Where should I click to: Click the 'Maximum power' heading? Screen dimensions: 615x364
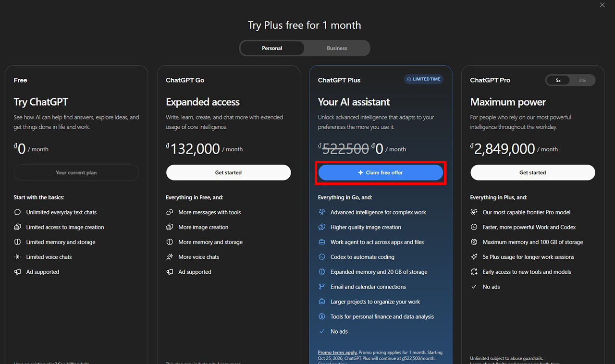508,102
